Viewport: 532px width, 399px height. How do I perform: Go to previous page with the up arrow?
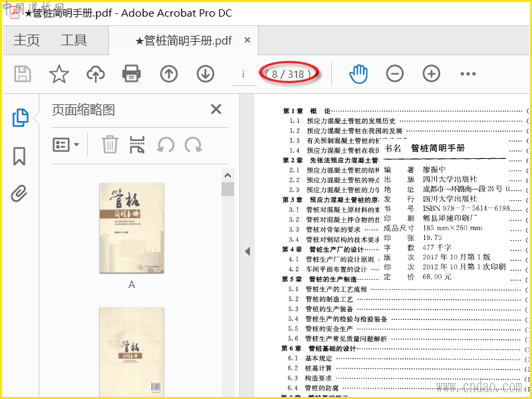[169, 74]
